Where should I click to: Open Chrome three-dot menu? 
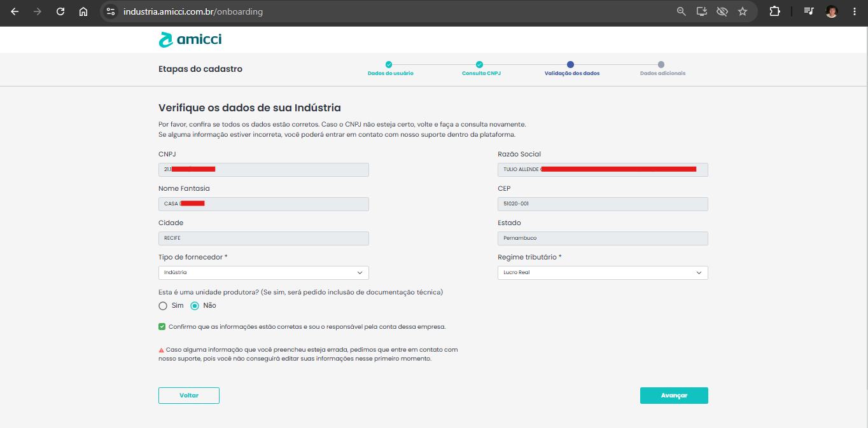click(855, 11)
